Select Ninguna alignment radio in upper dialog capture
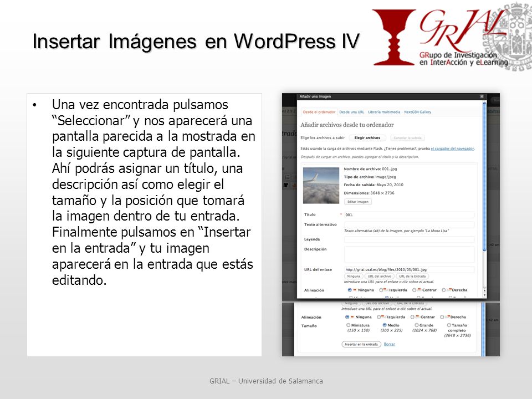The image size is (532, 399). 350,290
